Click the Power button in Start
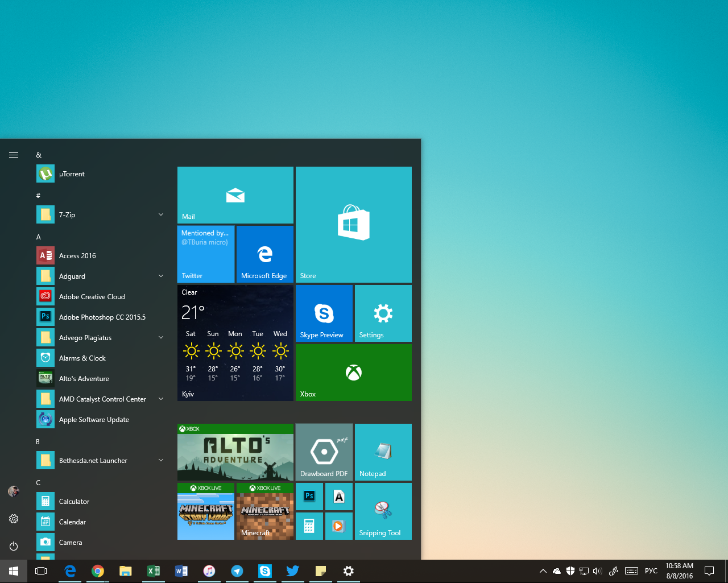This screenshot has height=583, width=728. tap(14, 546)
